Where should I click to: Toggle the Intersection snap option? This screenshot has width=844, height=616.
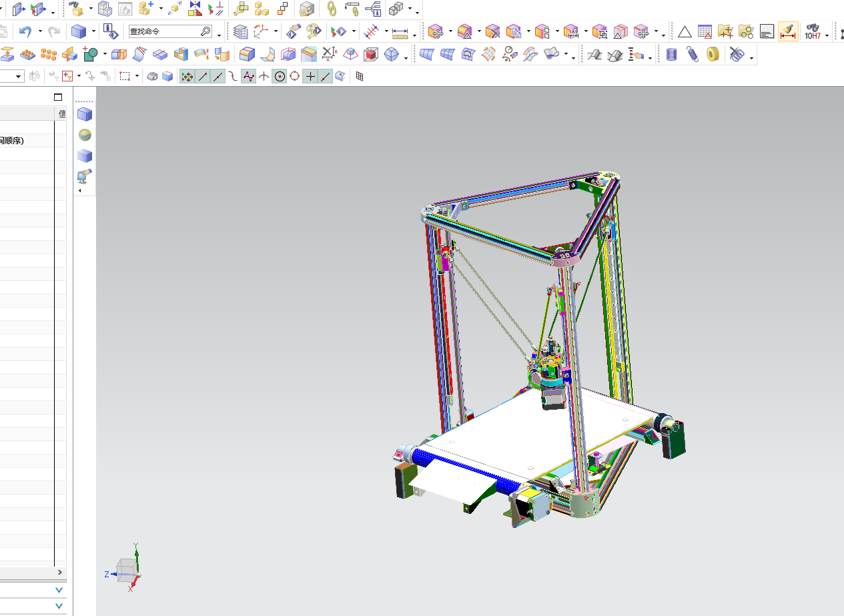pyautogui.click(x=264, y=77)
